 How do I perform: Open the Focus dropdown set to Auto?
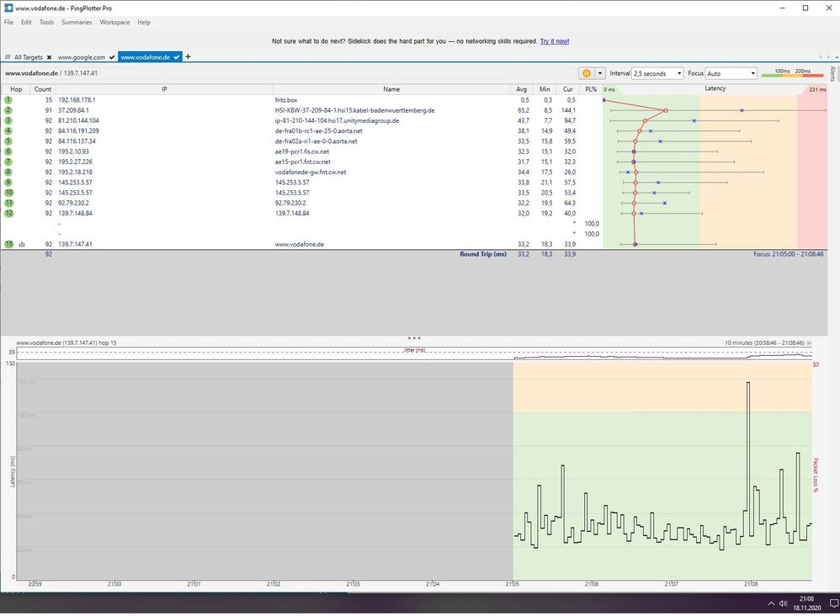pyautogui.click(x=731, y=73)
